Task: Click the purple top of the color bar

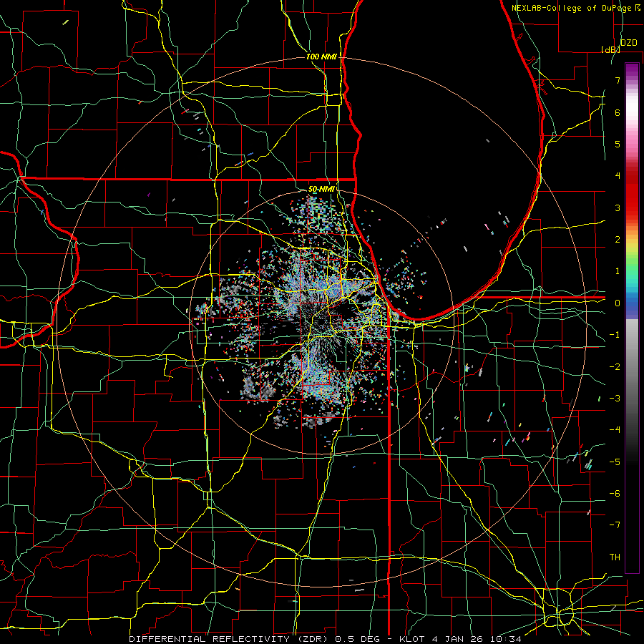Action: click(632, 70)
